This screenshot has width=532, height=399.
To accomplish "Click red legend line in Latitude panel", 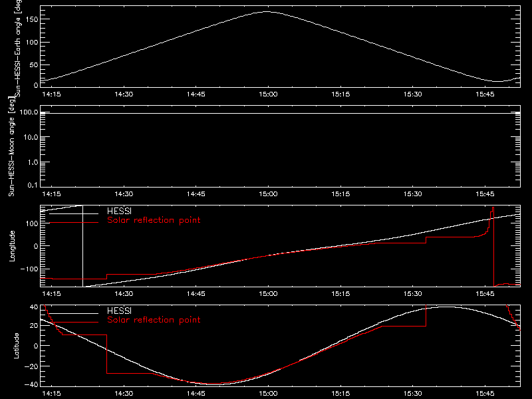I will (x=74, y=322).
